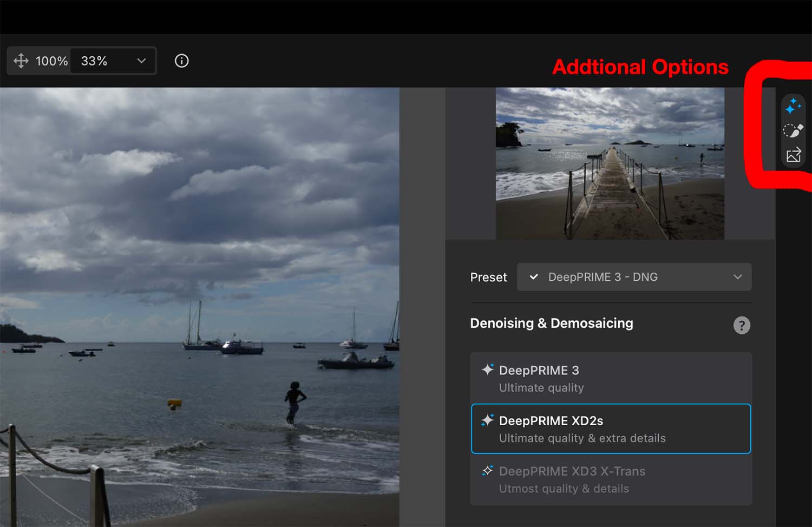Click the chevron beside the 33% zoom
The height and width of the screenshot is (527, 812).
(141, 61)
